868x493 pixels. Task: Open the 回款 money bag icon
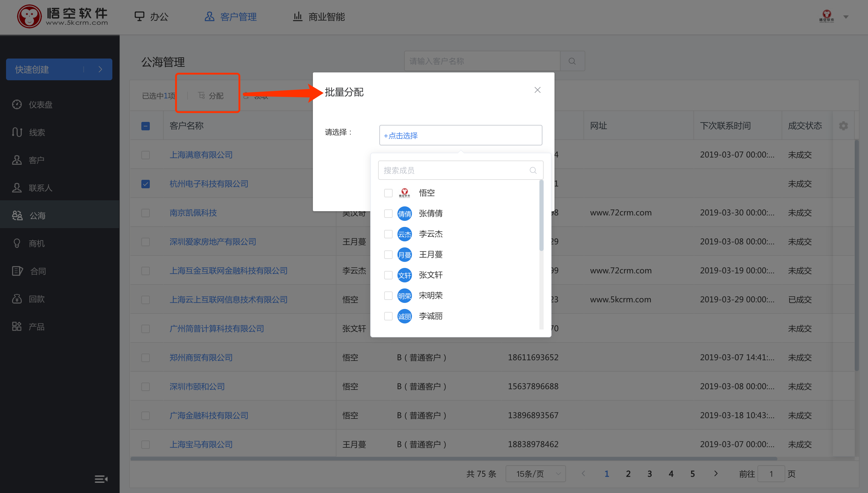point(17,299)
